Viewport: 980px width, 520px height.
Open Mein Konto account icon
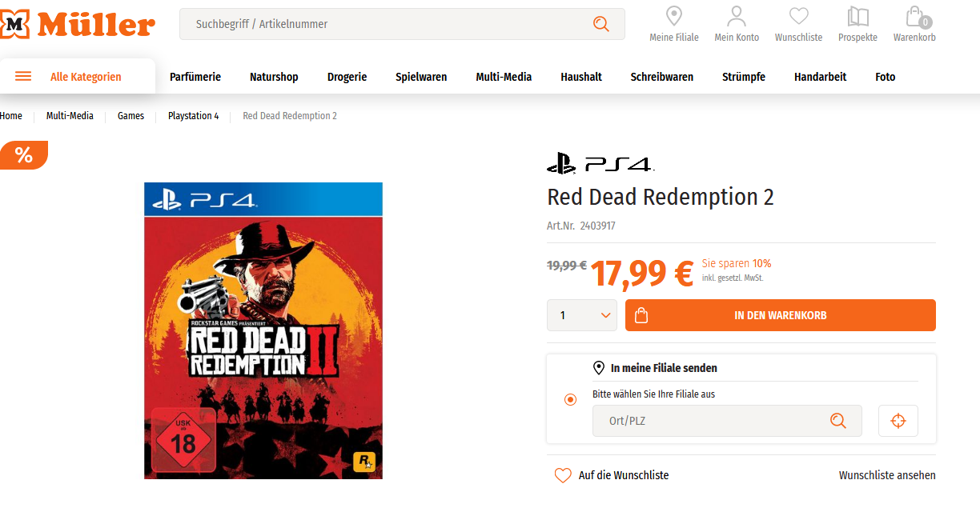[x=737, y=16]
